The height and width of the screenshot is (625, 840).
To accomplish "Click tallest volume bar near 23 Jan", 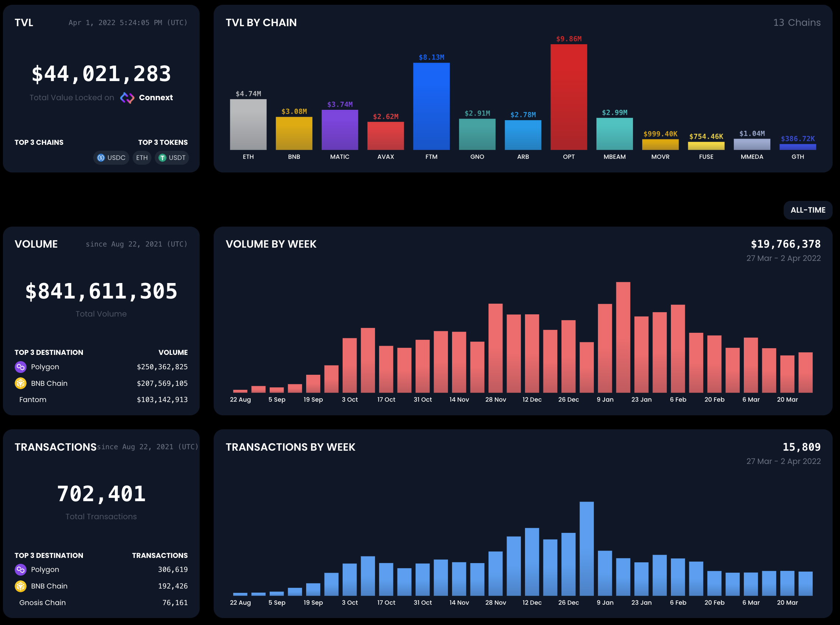I will [623, 338].
